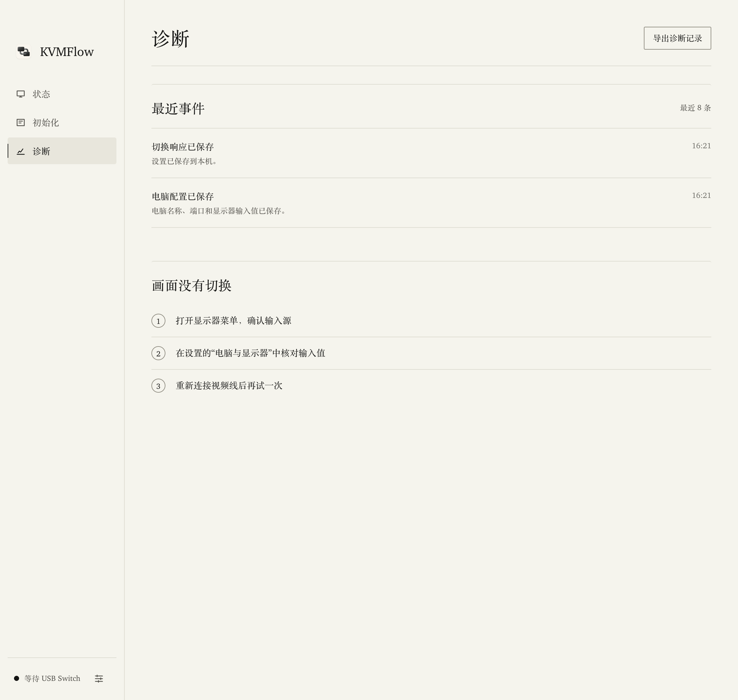The image size is (738, 700).
Task: Click the 电脑名称、端口和显示器输入值已保存。 description
Action: (x=219, y=211)
